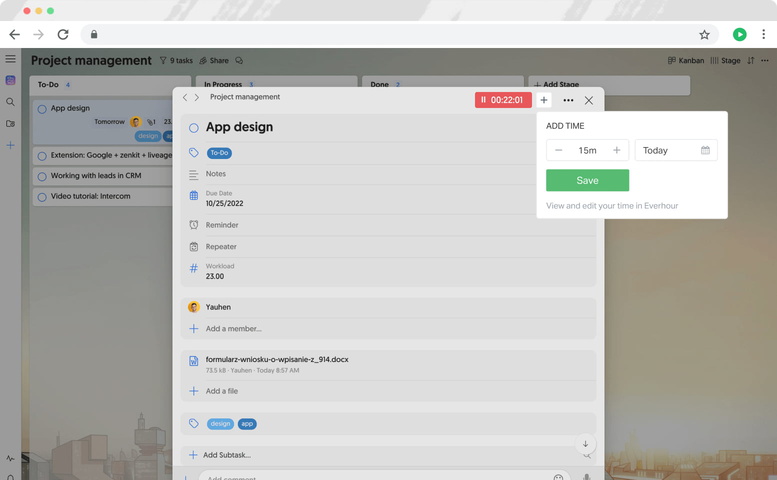The image size is (777, 480).
Task: Go to previous task arrow in panel
Action: [185, 98]
